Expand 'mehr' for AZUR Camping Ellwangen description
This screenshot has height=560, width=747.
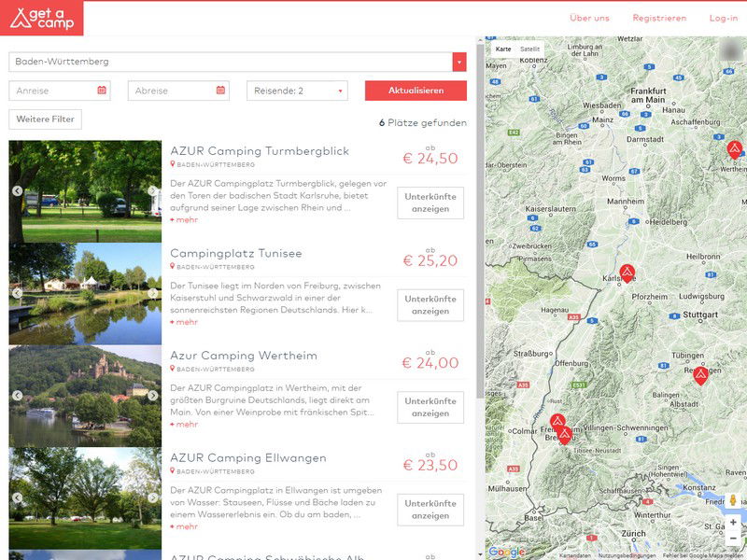(x=184, y=526)
